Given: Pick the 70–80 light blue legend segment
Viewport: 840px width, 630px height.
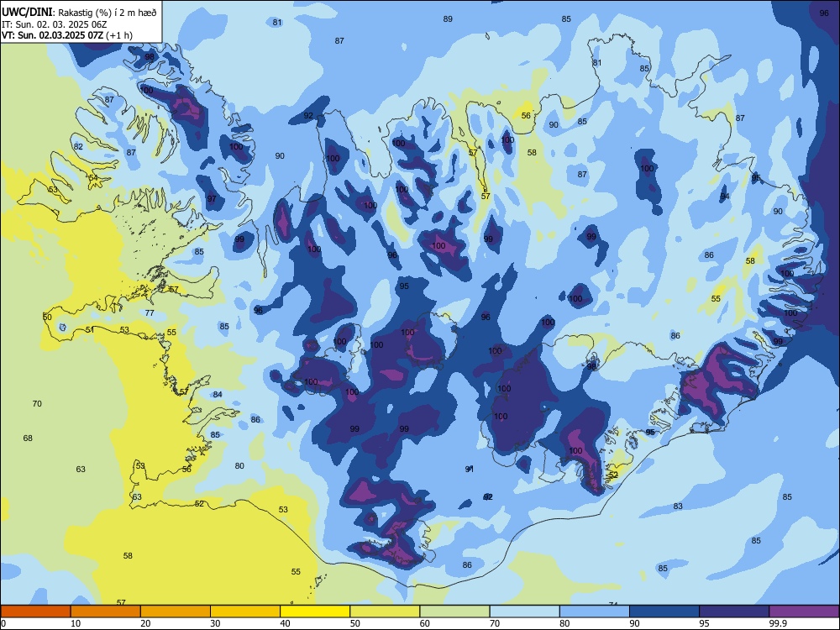Looking at the screenshot, I should (x=524, y=611).
